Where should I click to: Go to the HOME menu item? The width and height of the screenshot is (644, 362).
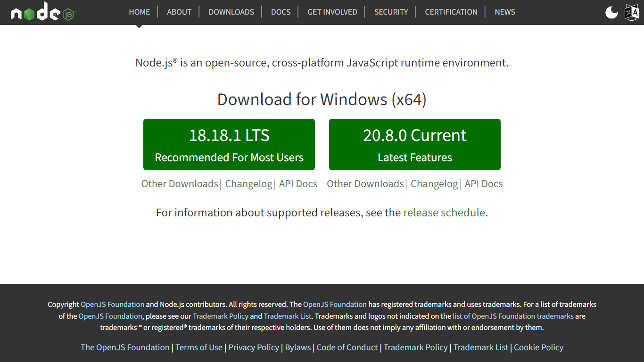pyautogui.click(x=139, y=12)
